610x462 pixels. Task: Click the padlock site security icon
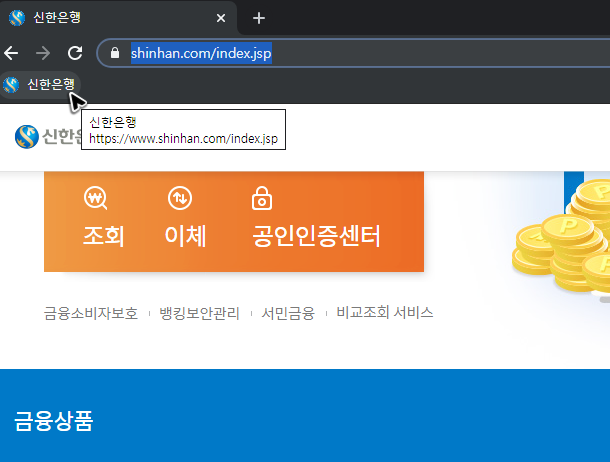(115, 53)
